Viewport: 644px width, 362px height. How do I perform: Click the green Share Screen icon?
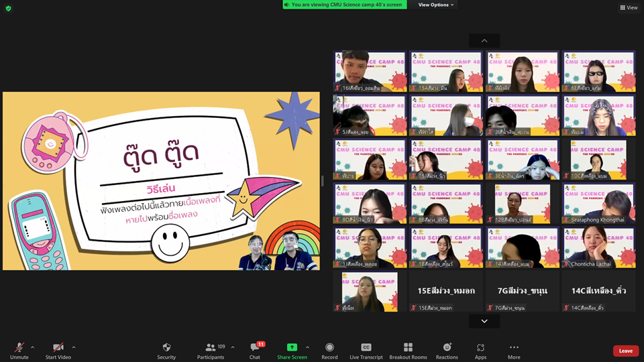click(292, 347)
